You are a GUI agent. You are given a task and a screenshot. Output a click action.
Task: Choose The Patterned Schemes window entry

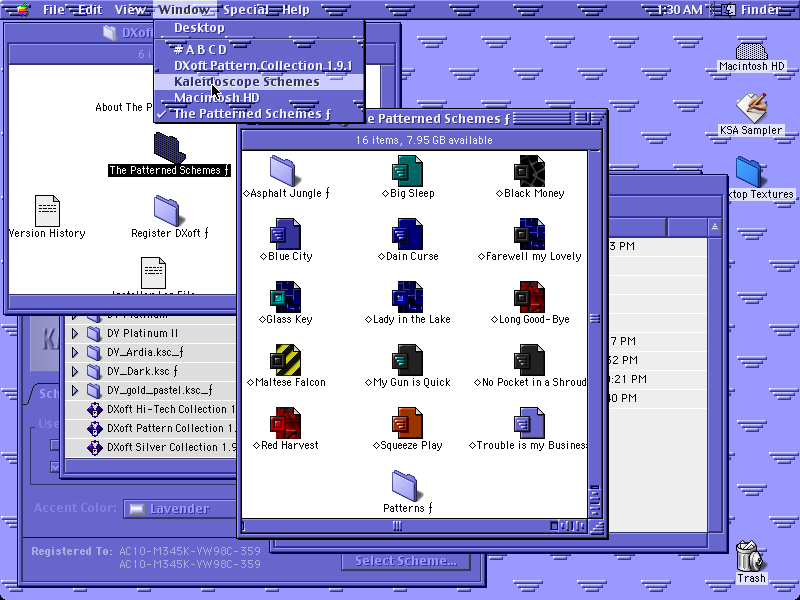259,114
